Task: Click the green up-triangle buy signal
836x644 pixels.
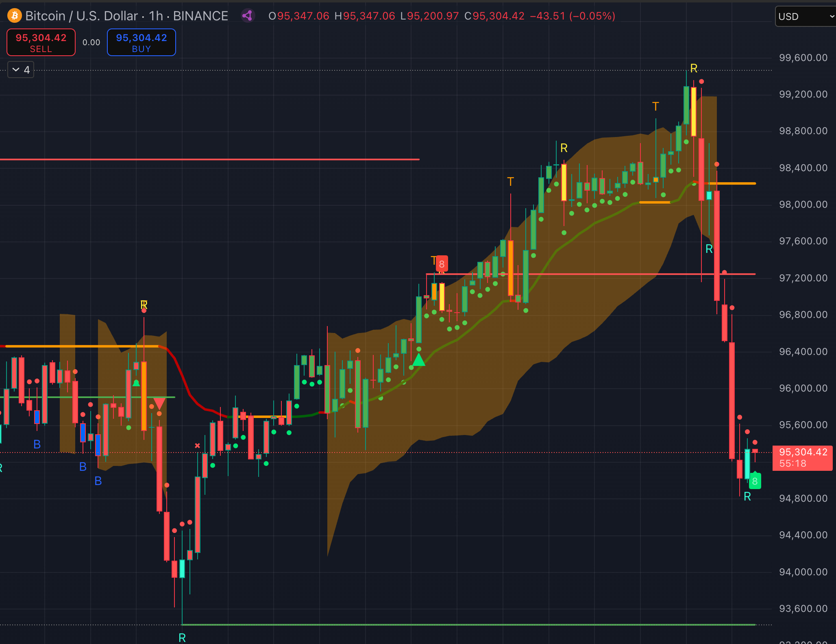Action: coord(418,360)
